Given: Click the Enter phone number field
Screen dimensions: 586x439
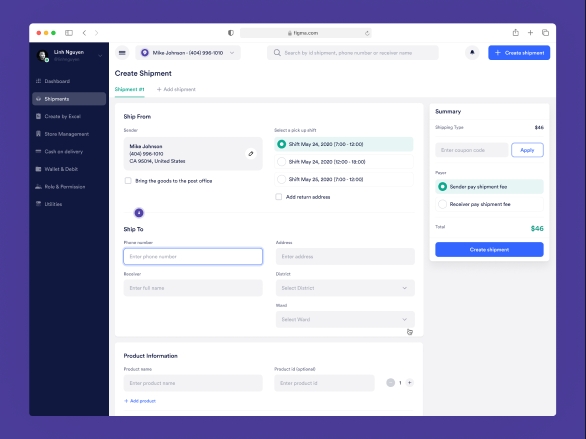Looking at the screenshot, I should pyautogui.click(x=193, y=257).
